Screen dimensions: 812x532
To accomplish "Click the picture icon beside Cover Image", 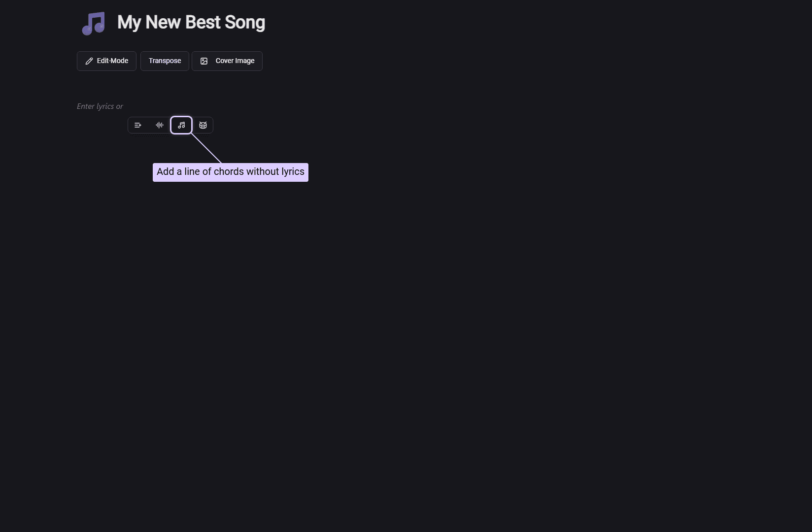I will point(204,61).
